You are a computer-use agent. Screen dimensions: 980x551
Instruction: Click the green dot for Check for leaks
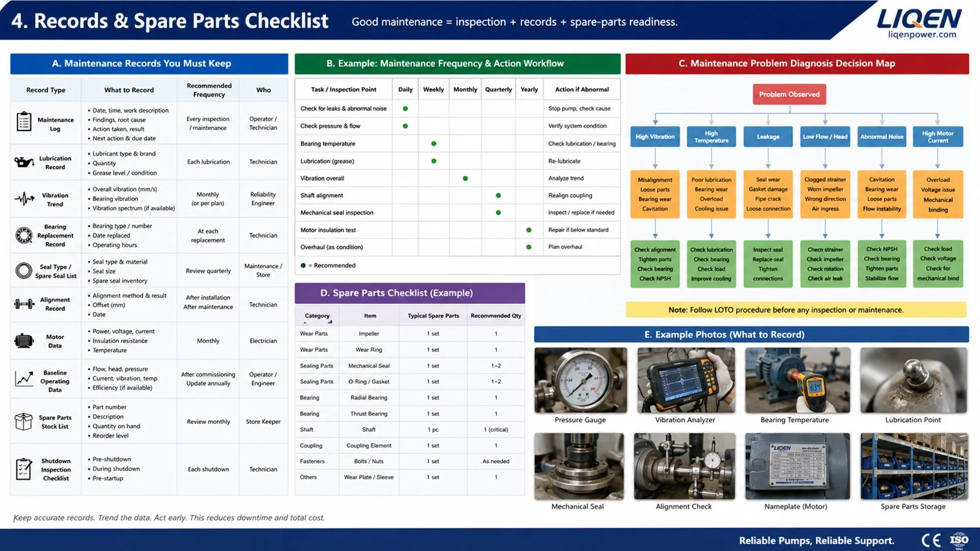[x=405, y=109]
